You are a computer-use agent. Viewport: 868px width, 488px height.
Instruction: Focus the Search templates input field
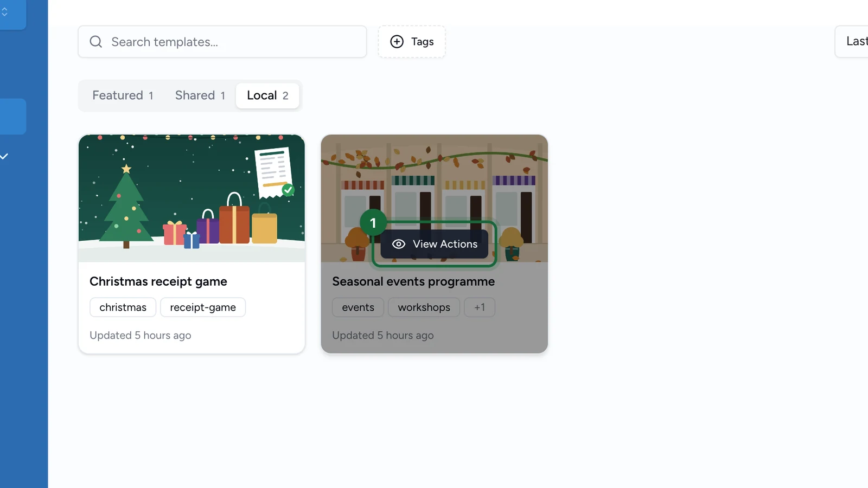(222, 42)
